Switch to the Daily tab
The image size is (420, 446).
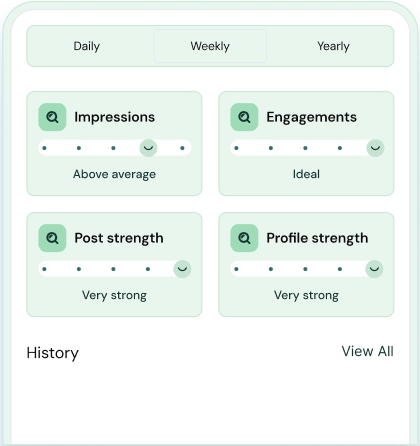point(87,46)
